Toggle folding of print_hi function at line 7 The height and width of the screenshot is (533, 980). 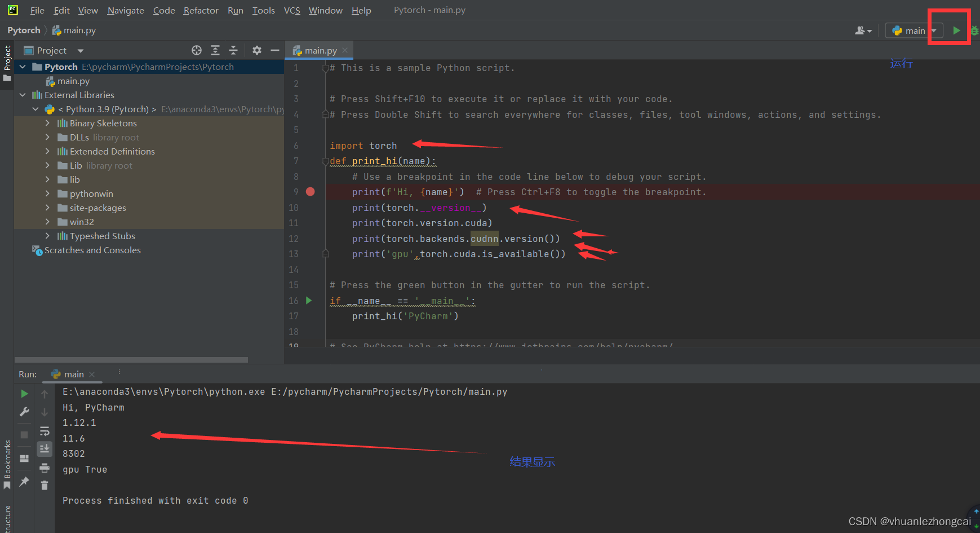click(325, 161)
